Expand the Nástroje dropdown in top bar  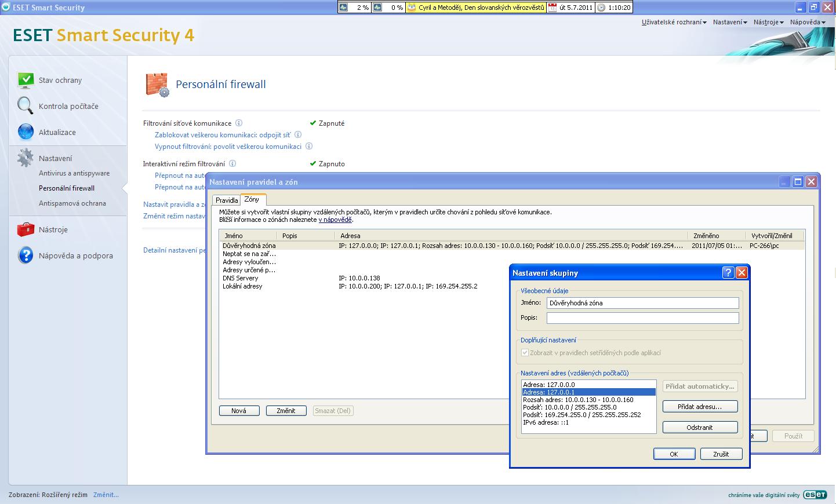click(x=768, y=22)
